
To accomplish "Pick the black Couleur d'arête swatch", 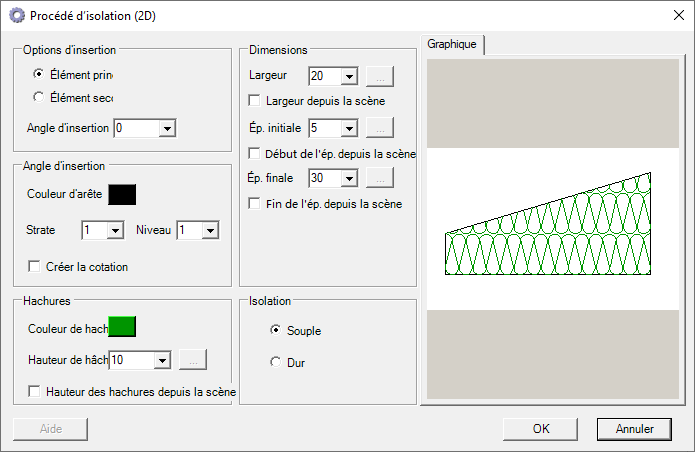I will click(x=122, y=194).
